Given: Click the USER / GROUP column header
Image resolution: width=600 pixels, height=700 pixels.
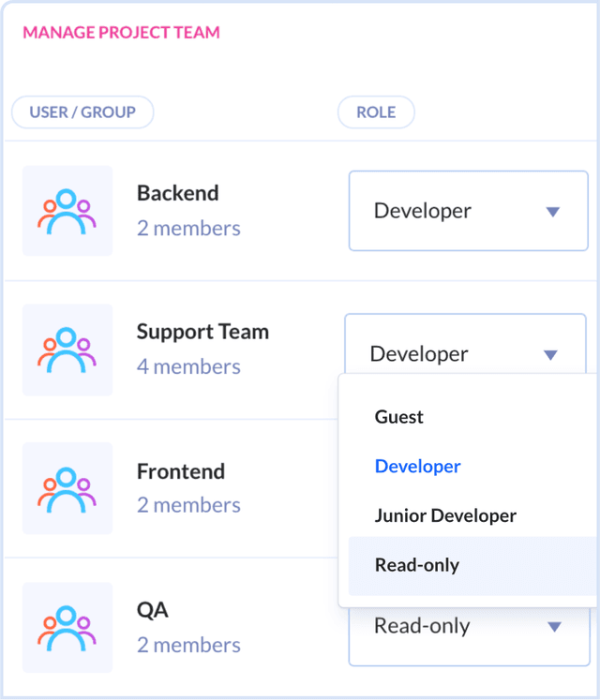Looking at the screenshot, I should point(82,112).
